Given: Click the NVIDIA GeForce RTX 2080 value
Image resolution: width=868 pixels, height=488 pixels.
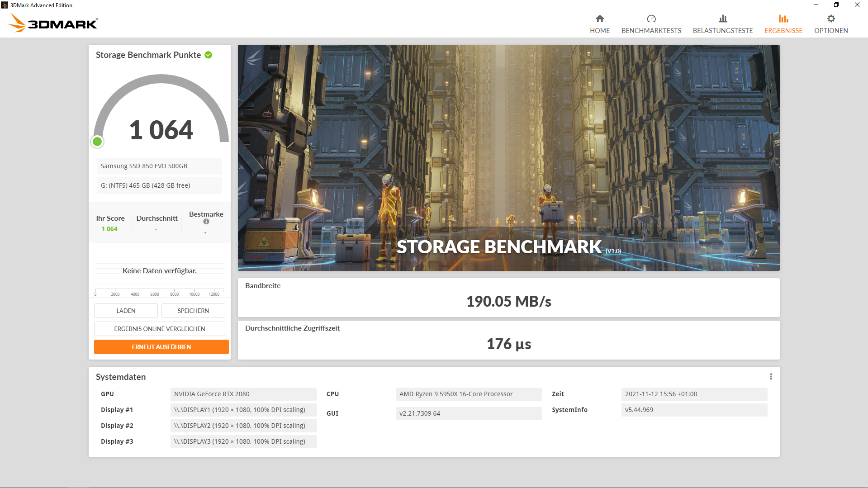Looking at the screenshot, I should tap(243, 394).
